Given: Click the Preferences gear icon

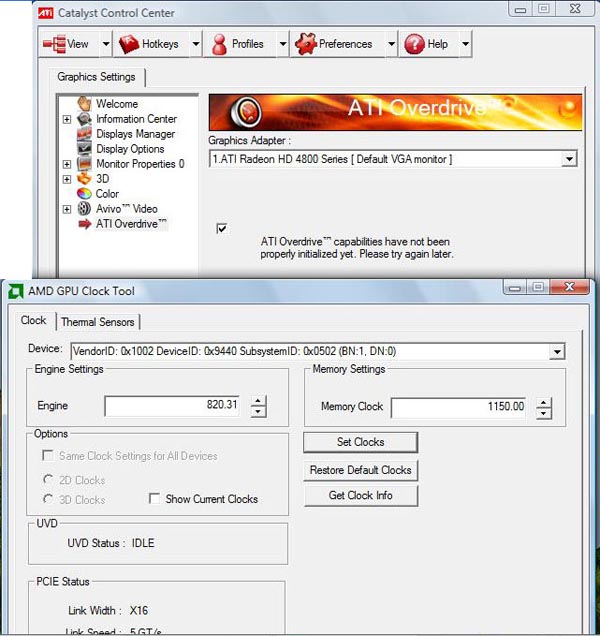Looking at the screenshot, I should tap(305, 44).
